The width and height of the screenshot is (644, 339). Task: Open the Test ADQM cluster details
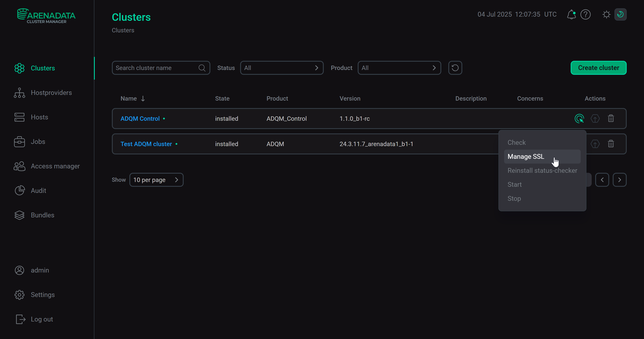coord(146,144)
